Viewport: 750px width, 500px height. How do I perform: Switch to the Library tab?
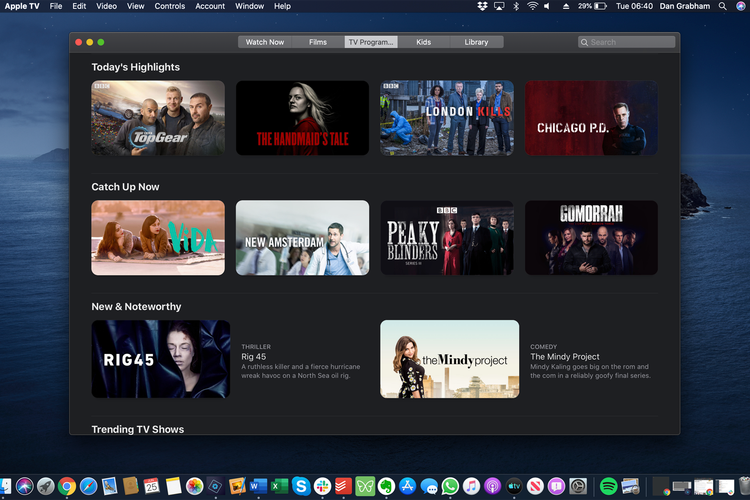(x=476, y=42)
